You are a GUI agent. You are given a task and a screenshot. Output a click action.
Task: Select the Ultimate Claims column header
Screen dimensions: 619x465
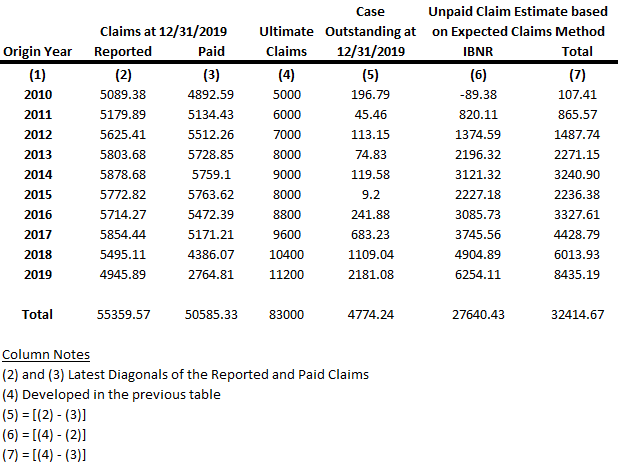(x=287, y=42)
